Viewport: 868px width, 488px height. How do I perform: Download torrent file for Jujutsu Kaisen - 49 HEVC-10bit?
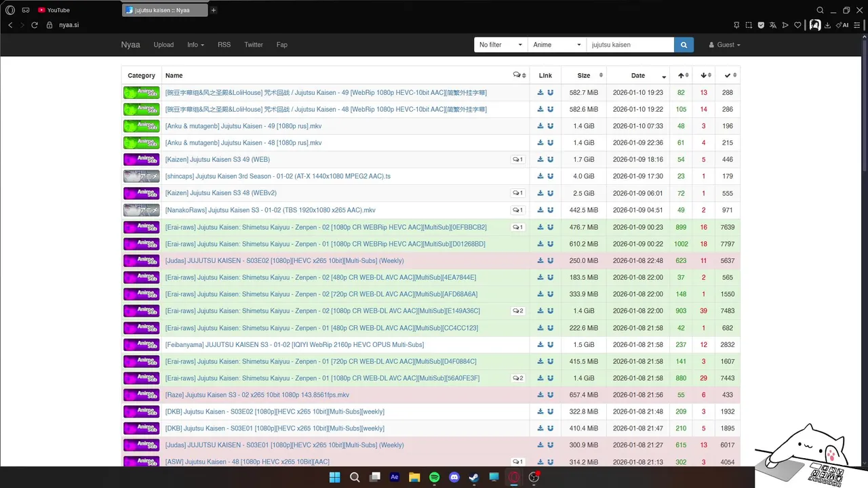tap(540, 92)
